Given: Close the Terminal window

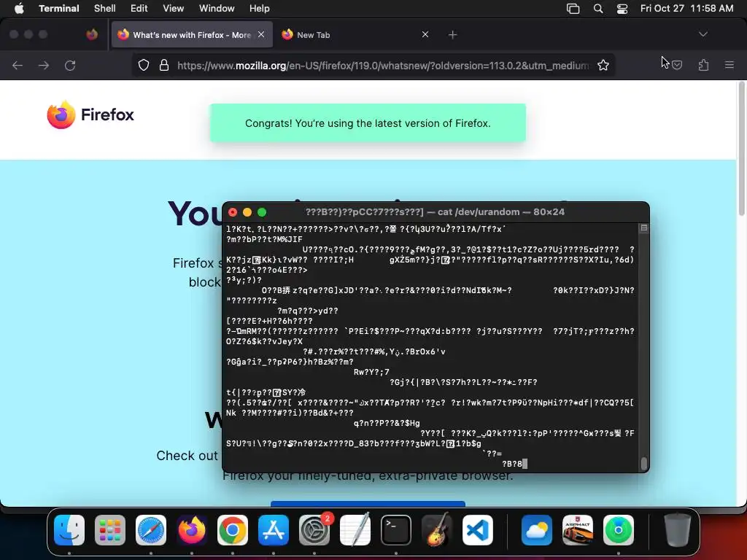Looking at the screenshot, I should coord(233,212).
